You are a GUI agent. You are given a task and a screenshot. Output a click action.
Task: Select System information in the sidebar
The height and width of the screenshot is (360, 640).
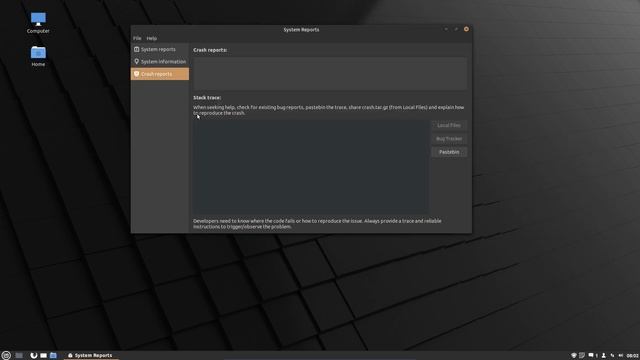[x=160, y=62]
